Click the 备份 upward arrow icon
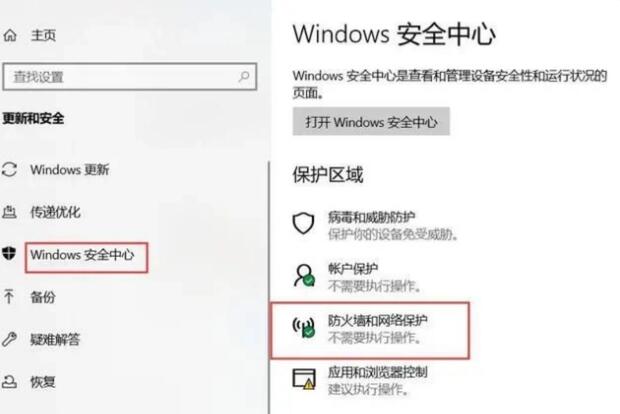620x414 pixels. tap(9, 297)
